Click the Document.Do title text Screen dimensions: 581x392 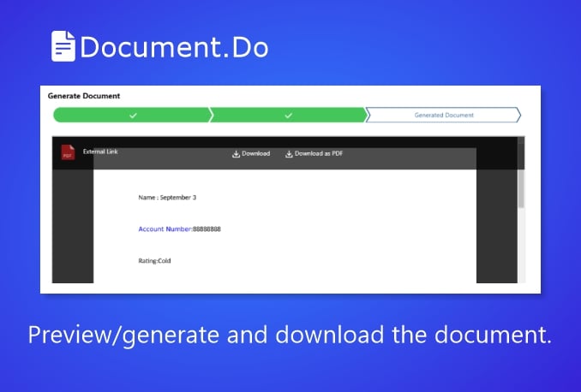coord(174,47)
